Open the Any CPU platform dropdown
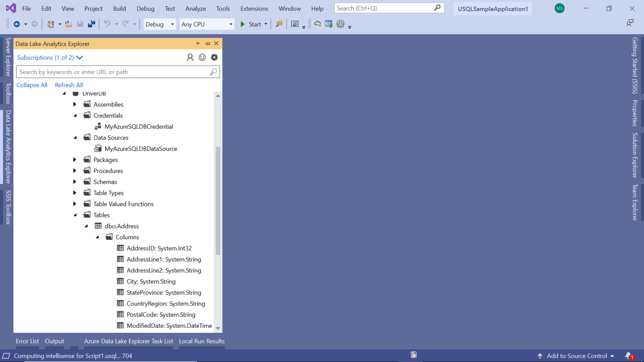The image size is (644, 362). (x=230, y=24)
